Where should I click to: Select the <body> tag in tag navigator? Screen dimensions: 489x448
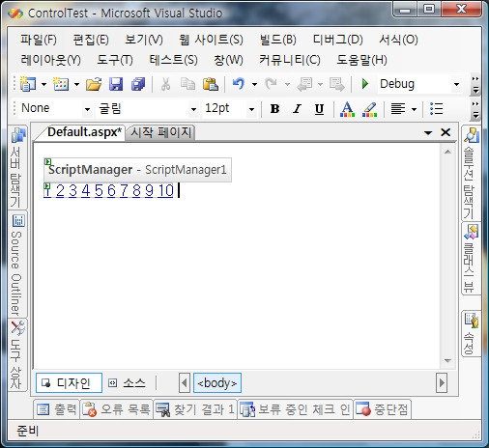[217, 383]
